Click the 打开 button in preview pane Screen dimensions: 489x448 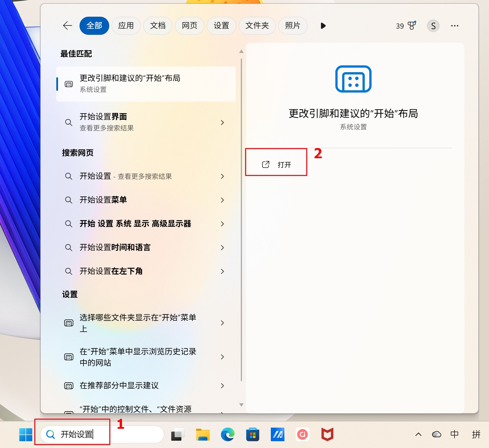point(276,165)
